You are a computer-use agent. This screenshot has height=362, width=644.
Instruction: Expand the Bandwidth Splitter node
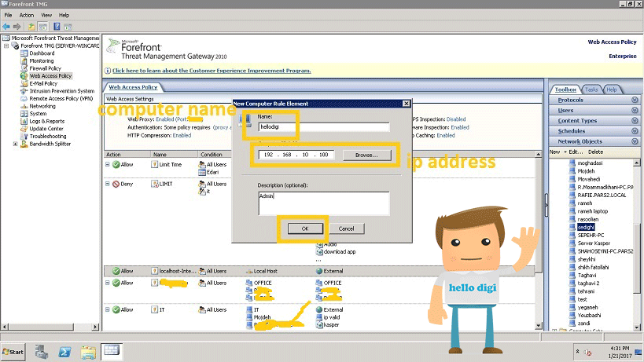coord(15,144)
